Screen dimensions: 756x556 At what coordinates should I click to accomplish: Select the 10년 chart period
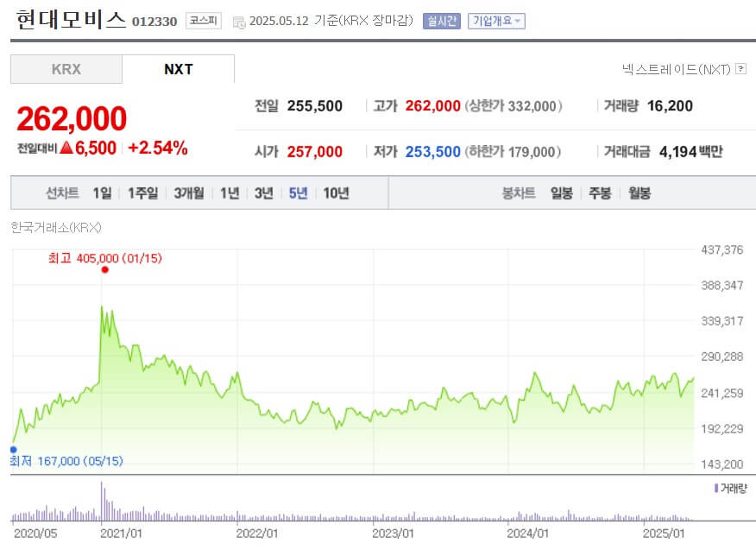(x=336, y=193)
